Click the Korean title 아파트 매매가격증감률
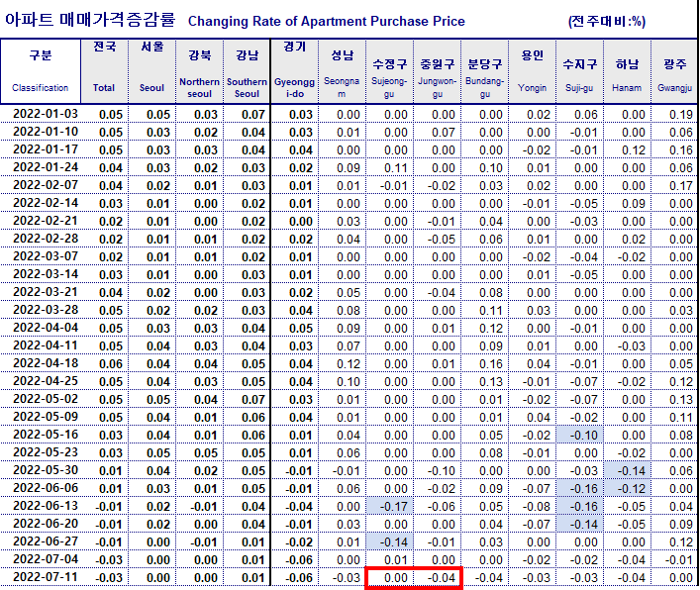 pyautogui.click(x=90, y=20)
